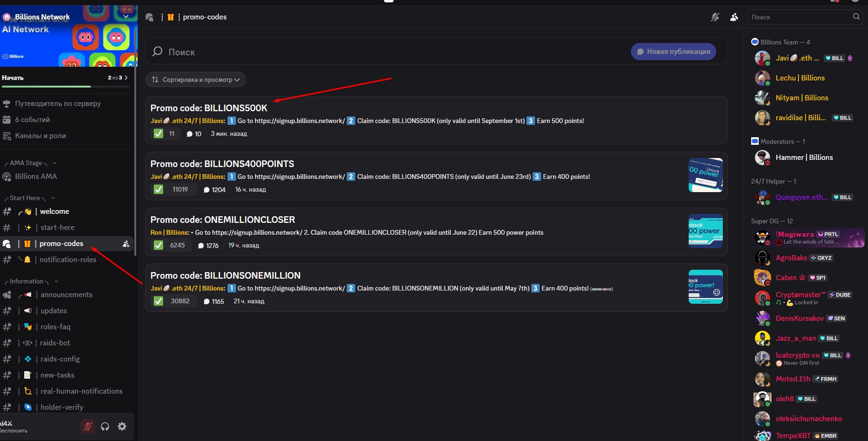
Task: Click the New Post button
Action: 673,52
